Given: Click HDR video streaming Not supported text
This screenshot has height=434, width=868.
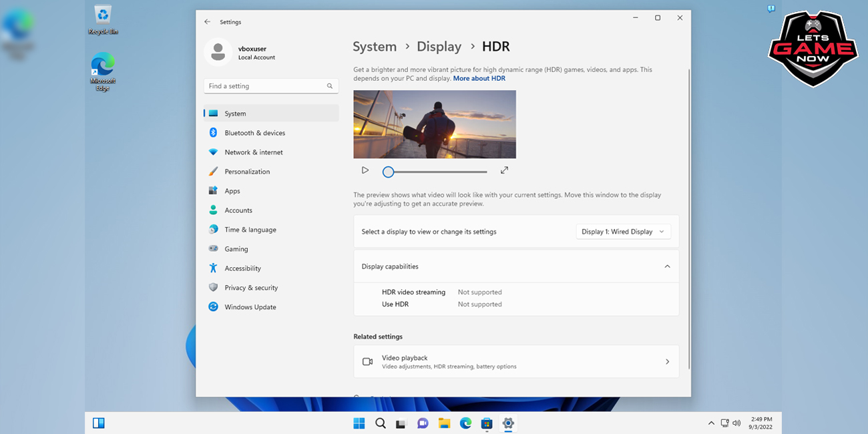Looking at the screenshot, I should click(x=479, y=292).
